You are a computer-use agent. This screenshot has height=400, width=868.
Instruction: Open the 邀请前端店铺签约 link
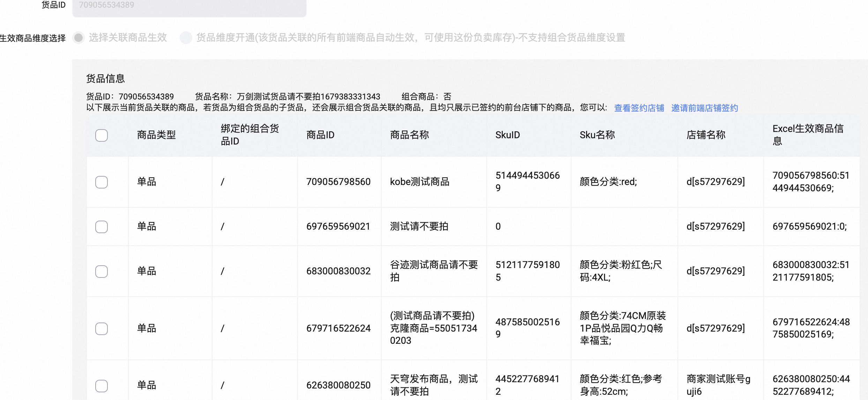pos(704,108)
